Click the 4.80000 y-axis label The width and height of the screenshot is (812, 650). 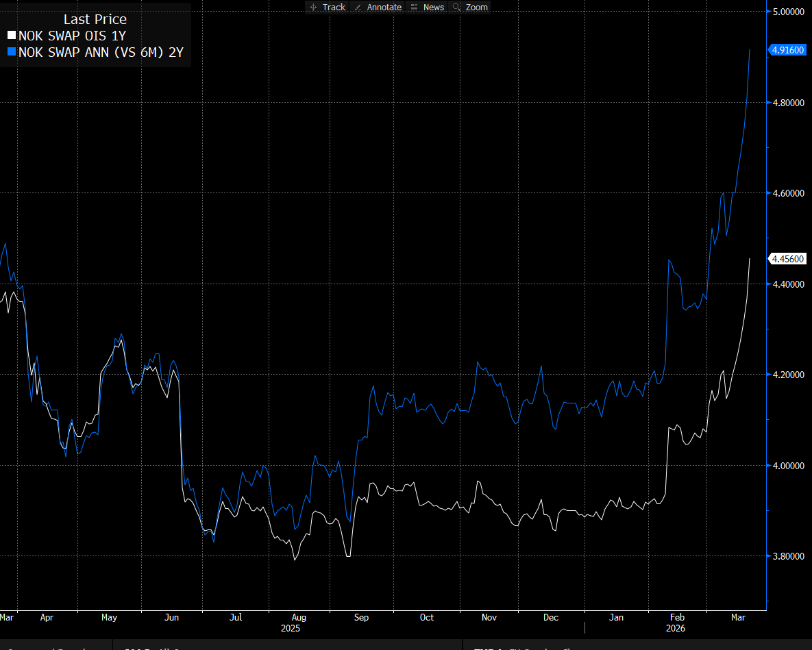[788, 103]
